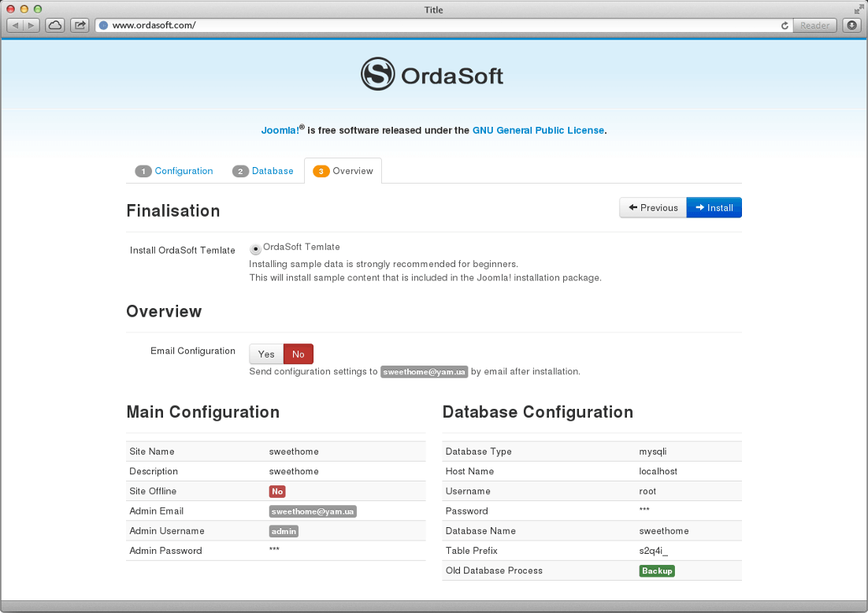Image resolution: width=868 pixels, height=613 pixels.
Task: Click the circular download icon at toolbar right
Action: [x=851, y=25]
